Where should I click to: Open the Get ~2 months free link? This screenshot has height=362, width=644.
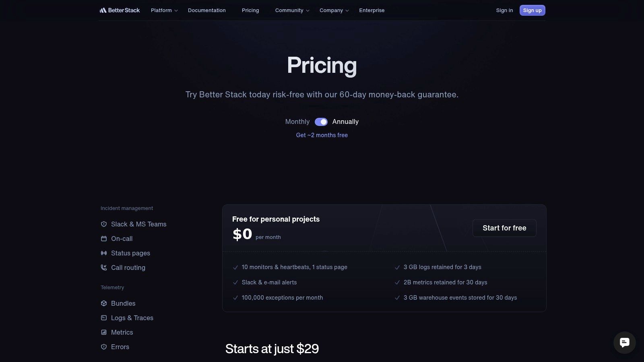[322, 135]
